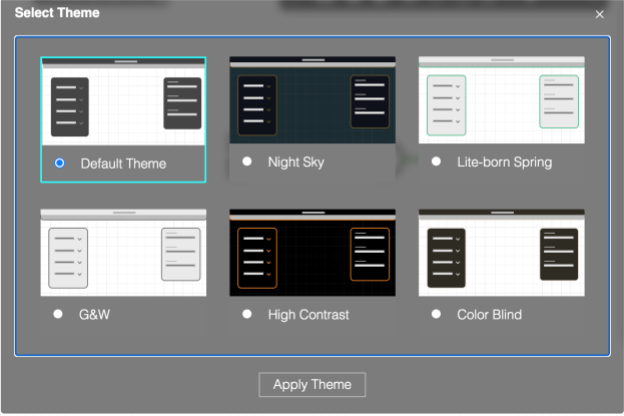Click the "G&W" text label
This screenshot has width=624, height=416.
pos(94,315)
